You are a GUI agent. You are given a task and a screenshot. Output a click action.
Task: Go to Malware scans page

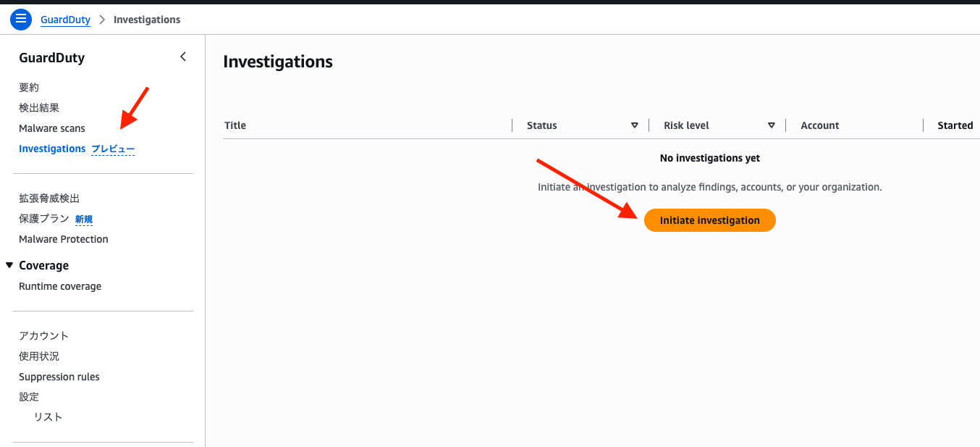(52, 128)
